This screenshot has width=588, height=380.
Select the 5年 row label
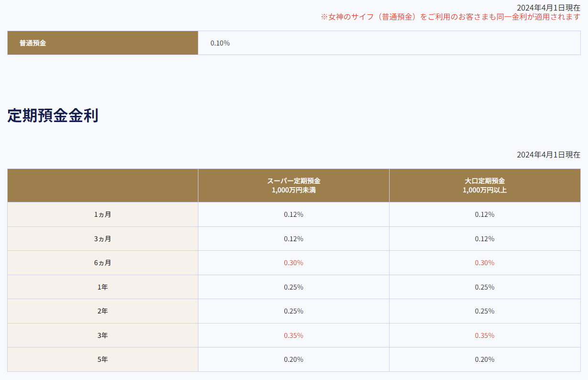click(x=103, y=359)
